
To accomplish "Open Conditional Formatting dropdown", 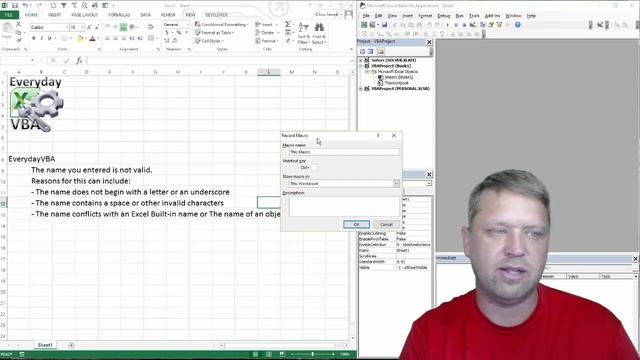I will tap(222, 24).
